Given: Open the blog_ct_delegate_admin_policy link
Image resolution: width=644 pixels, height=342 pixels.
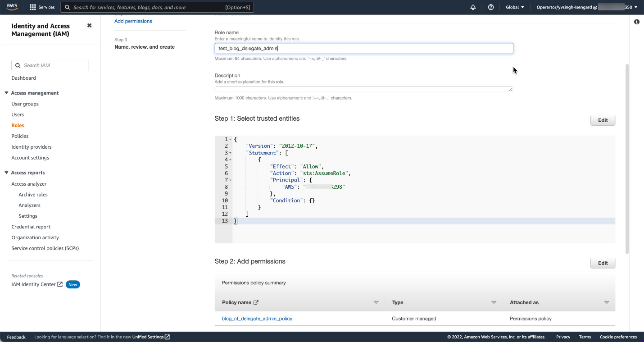Looking at the screenshot, I should (257, 319).
